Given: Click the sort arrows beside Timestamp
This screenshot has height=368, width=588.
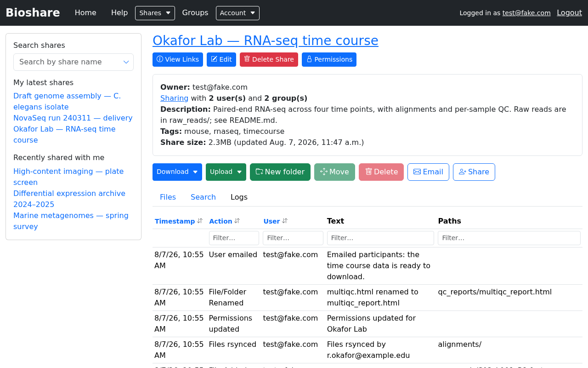Looking at the screenshot, I should pos(200,221).
